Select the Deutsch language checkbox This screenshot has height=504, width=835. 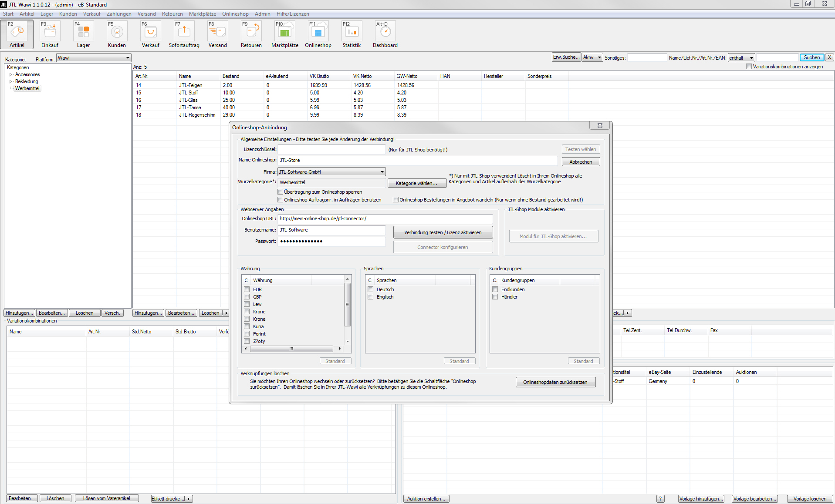tap(371, 289)
